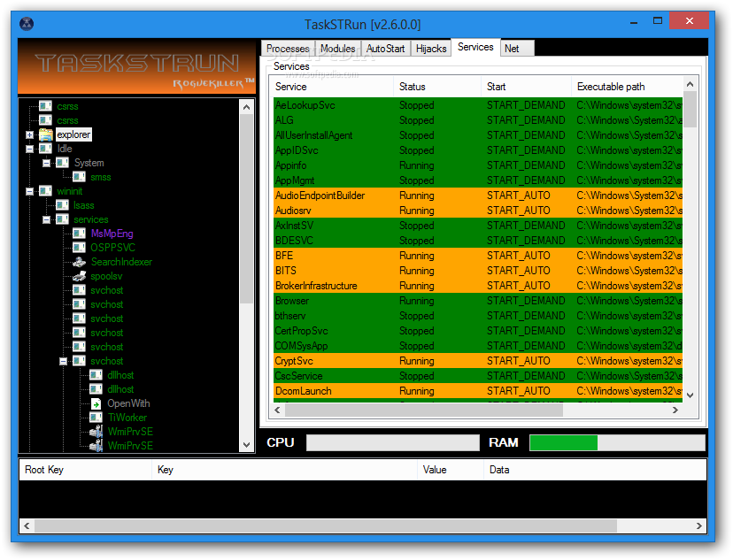Screen dimensions: 733x560
Task: Select the DcomLaunch service row
Action: 478,391
